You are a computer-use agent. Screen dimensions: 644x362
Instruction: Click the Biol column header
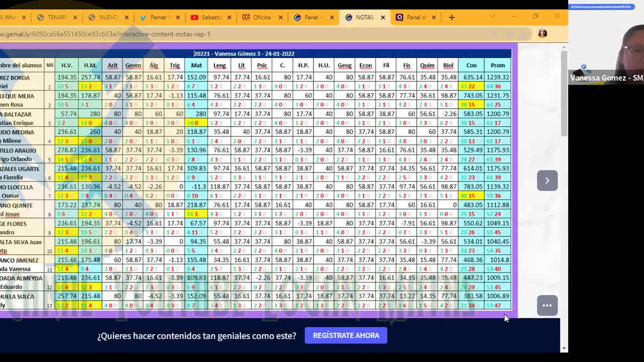[448, 65]
